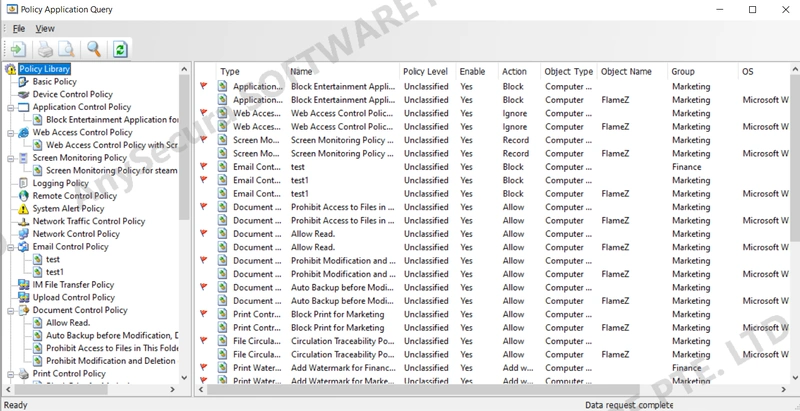The width and height of the screenshot is (800, 411).
Task: Click red flag on Finance test row
Action: (x=204, y=166)
